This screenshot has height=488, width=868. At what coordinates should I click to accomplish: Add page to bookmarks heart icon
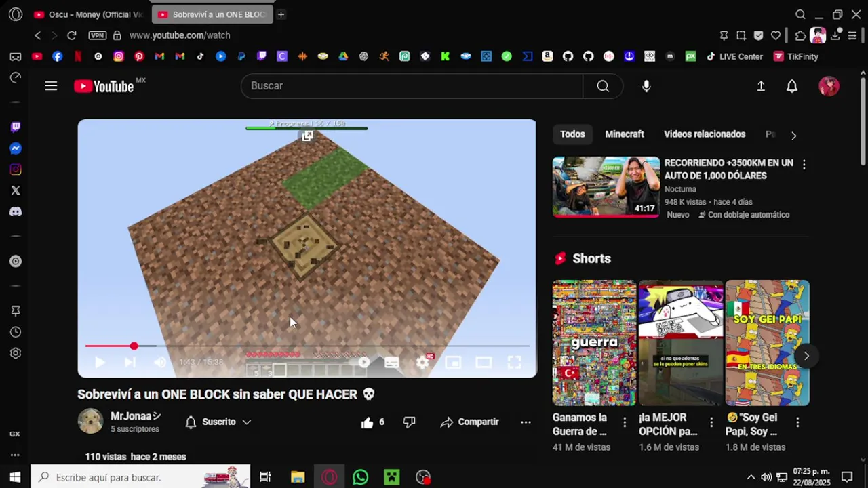776,35
